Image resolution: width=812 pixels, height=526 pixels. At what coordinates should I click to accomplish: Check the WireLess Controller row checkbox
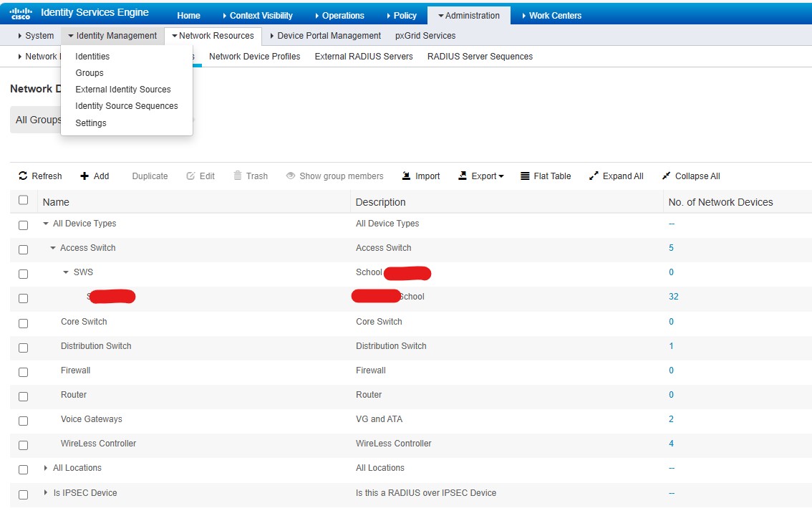click(24, 444)
